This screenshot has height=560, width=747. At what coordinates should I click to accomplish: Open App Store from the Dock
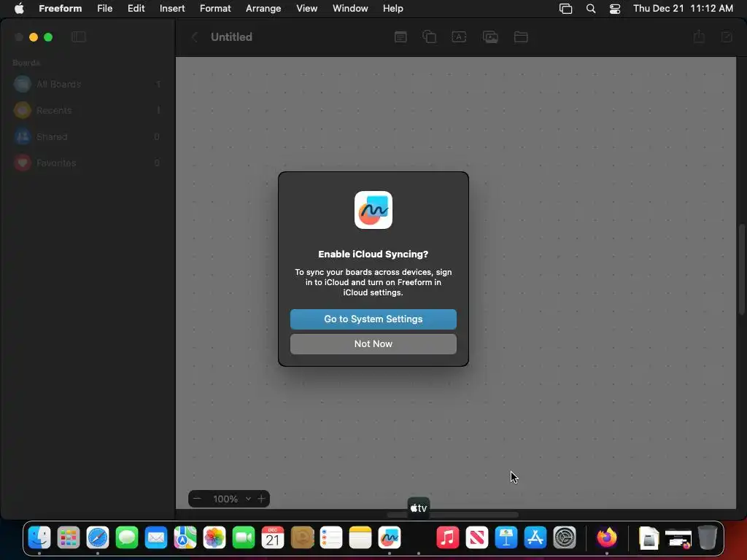(x=535, y=538)
